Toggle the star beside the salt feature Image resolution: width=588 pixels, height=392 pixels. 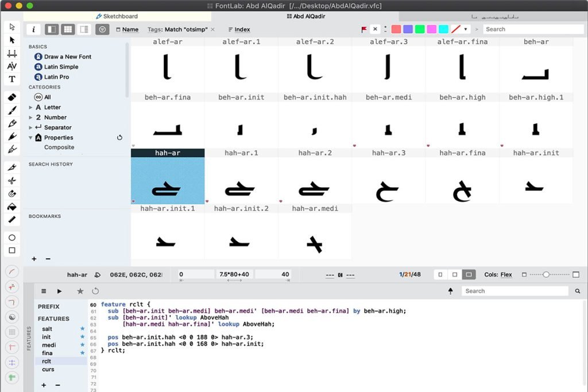pyautogui.click(x=83, y=329)
